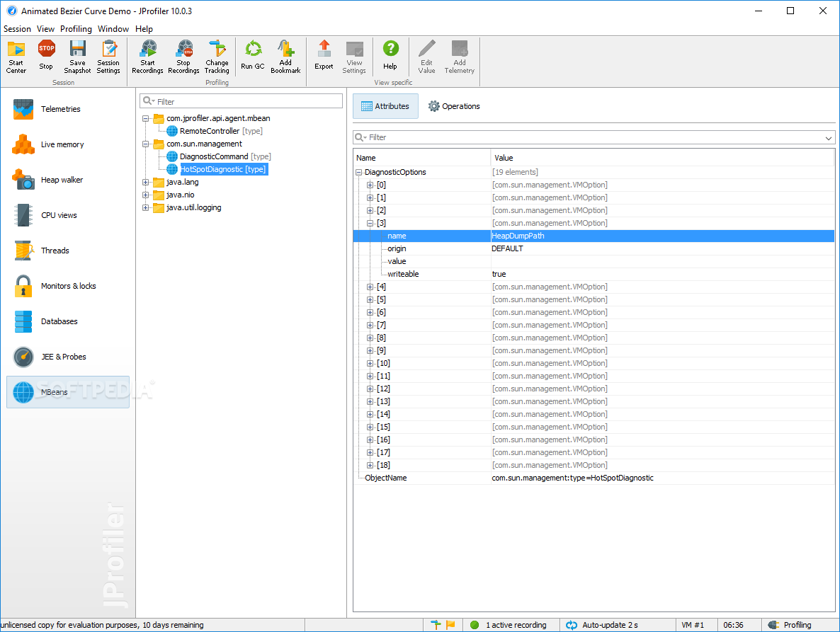Open the Monitors & locks sidebar section
The height and width of the screenshot is (632, 840).
pos(67,286)
